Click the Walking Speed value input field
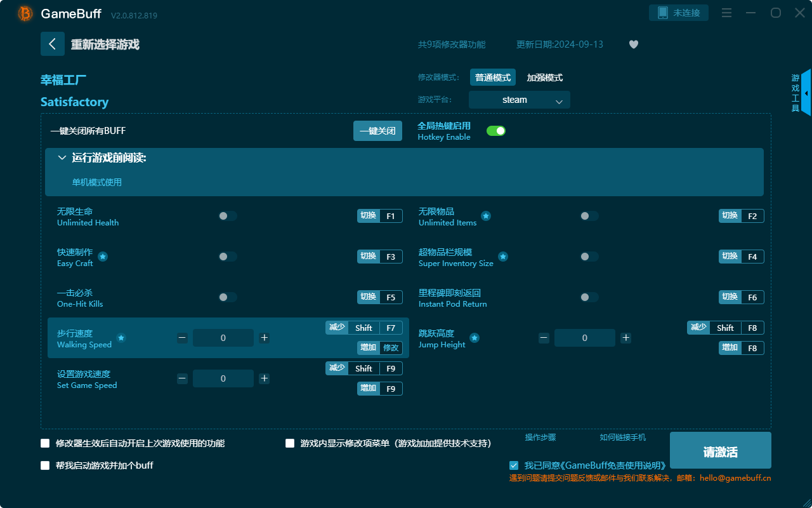Viewport: 812px width, 508px height. click(223, 337)
